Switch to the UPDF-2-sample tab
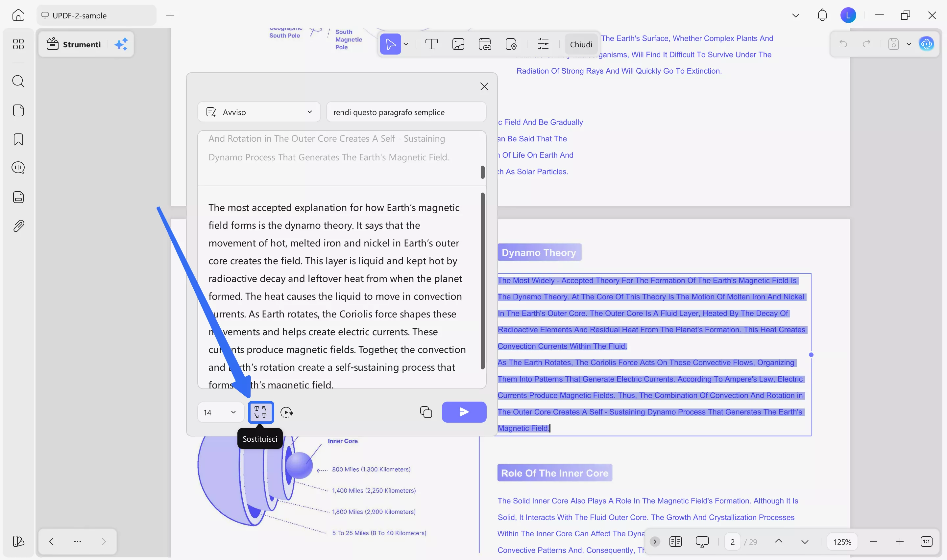Viewport: 947px width, 560px height. coord(96,15)
